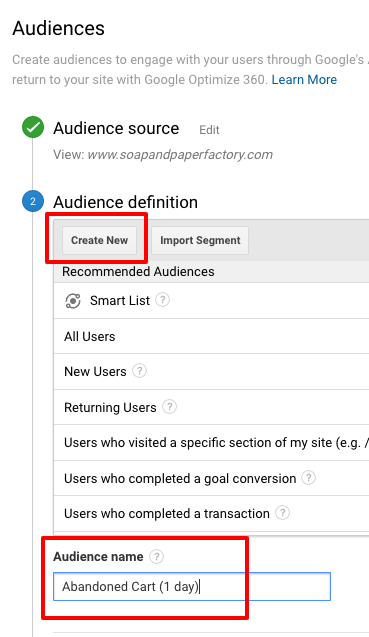The height and width of the screenshot is (637, 369).
Task: Click the blue step 2 circle icon
Action: [x=33, y=201]
